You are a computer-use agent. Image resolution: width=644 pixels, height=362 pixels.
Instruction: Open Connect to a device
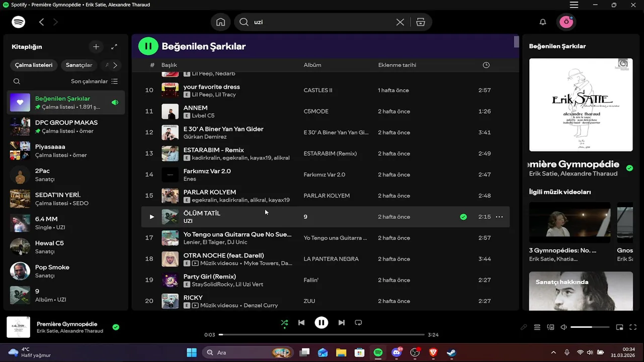pyautogui.click(x=550, y=327)
